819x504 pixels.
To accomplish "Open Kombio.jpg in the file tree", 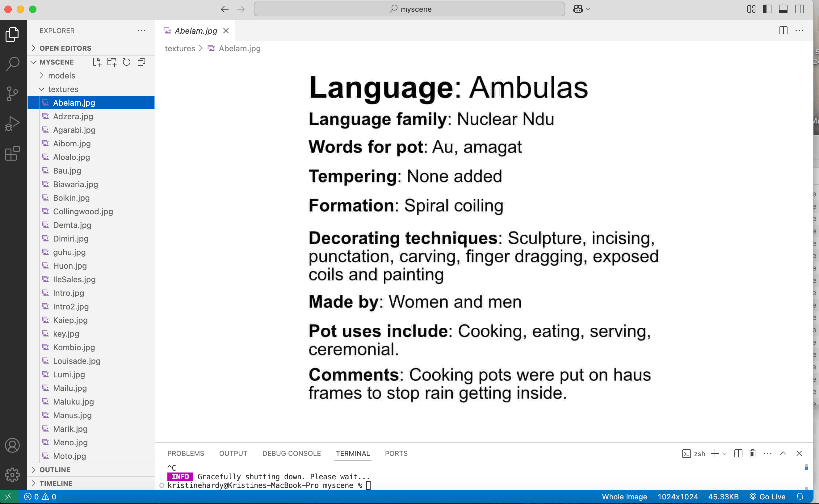I will (x=91, y=347).
